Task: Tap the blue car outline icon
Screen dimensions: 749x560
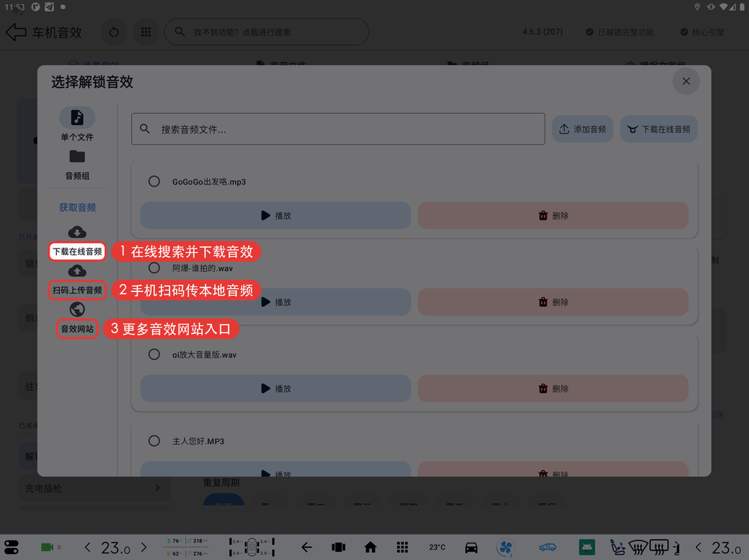Action: (x=548, y=547)
